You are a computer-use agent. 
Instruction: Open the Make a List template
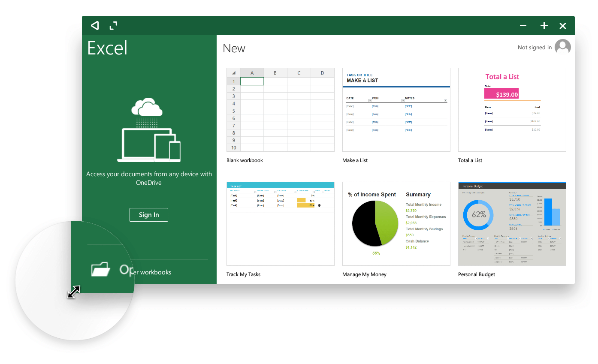pyautogui.click(x=396, y=110)
